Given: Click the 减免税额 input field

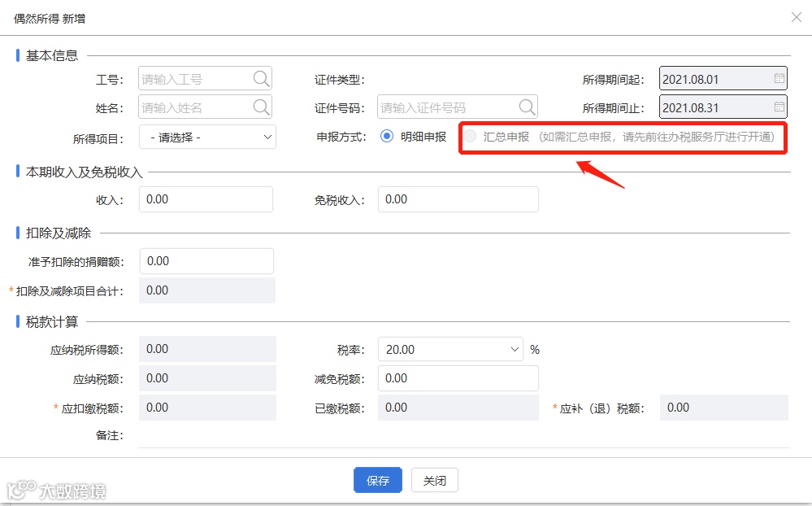Looking at the screenshot, I should (458, 378).
